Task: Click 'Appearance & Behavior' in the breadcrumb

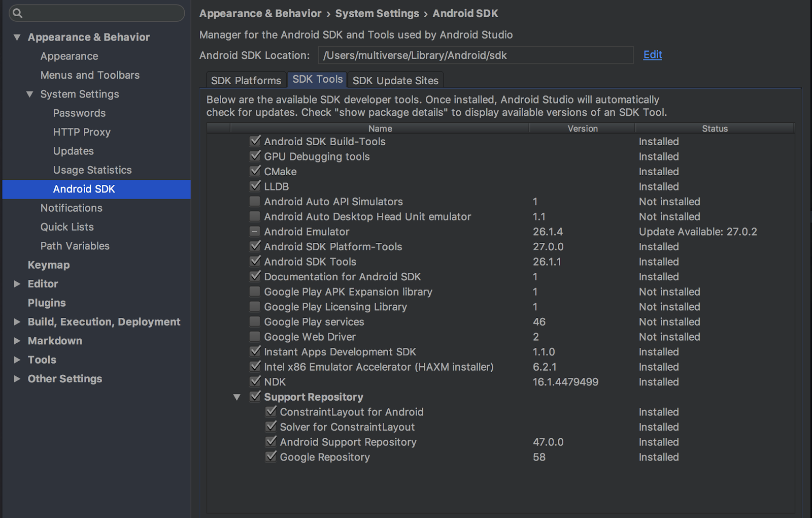Action: pyautogui.click(x=260, y=14)
